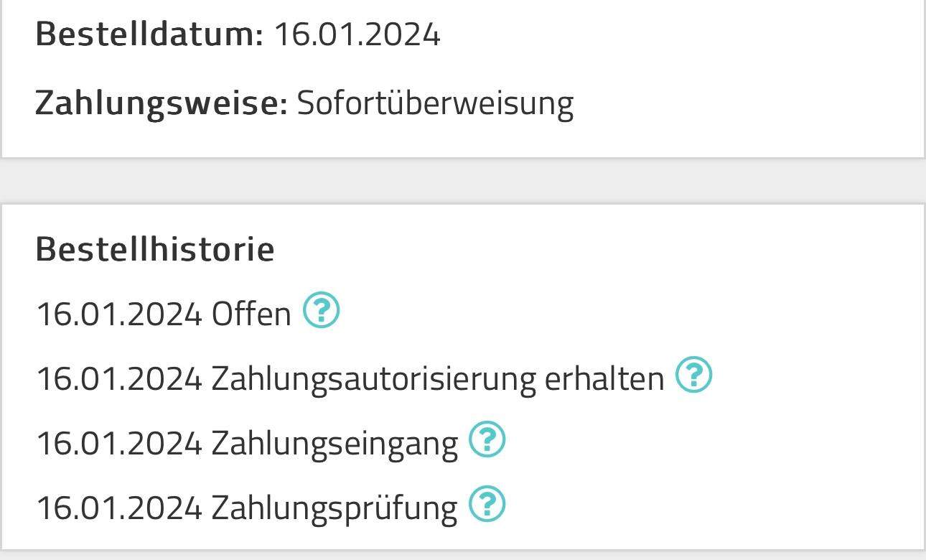Image resolution: width=926 pixels, height=560 pixels.
Task: Click the date in the Offen row
Action: [x=119, y=314]
